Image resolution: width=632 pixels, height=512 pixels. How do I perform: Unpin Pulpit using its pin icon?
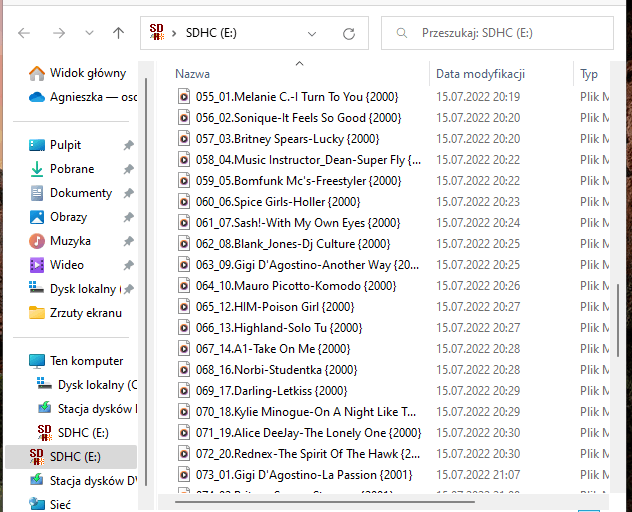click(x=129, y=145)
